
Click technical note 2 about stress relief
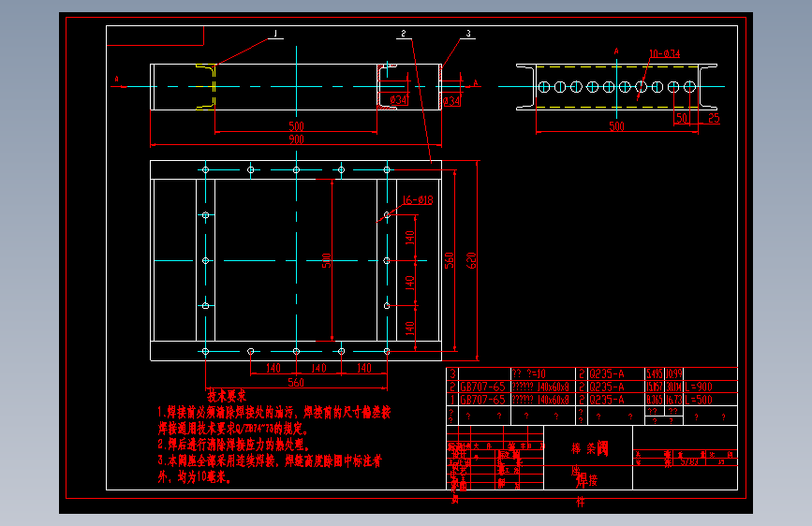click(x=234, y=445)
